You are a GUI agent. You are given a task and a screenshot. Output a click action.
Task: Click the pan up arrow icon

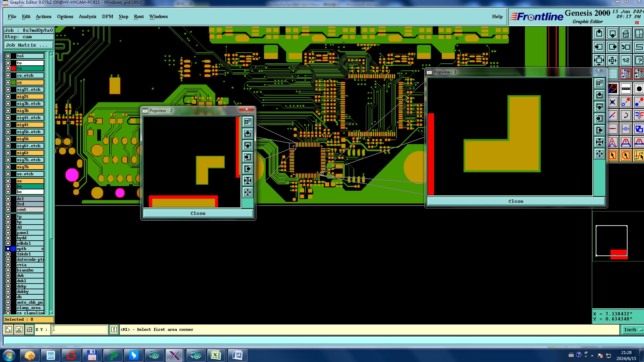599,34
